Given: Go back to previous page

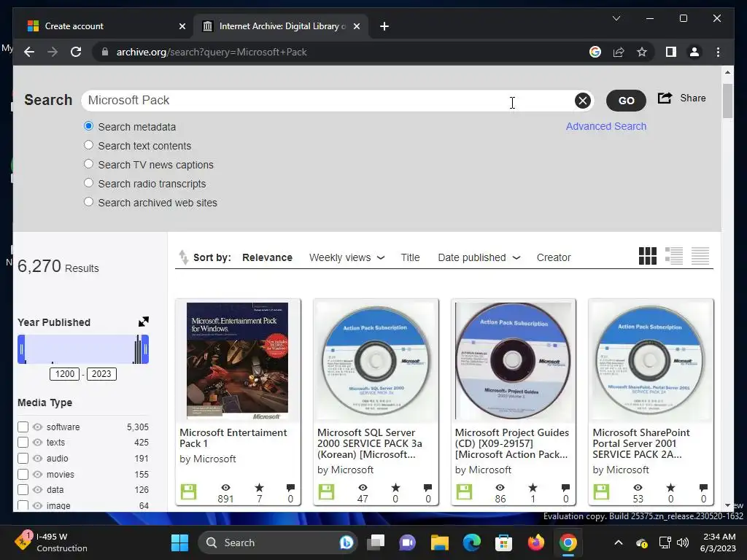Looking at the screenshot, I should [x=29, y=52].
